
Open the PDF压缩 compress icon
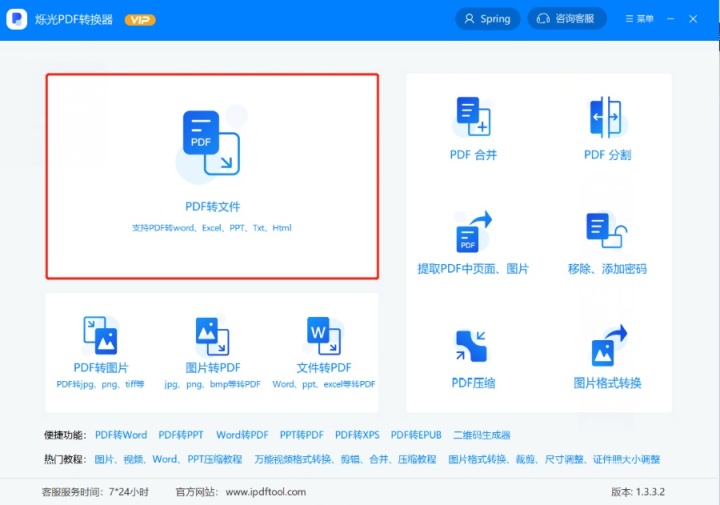point(472,345)
